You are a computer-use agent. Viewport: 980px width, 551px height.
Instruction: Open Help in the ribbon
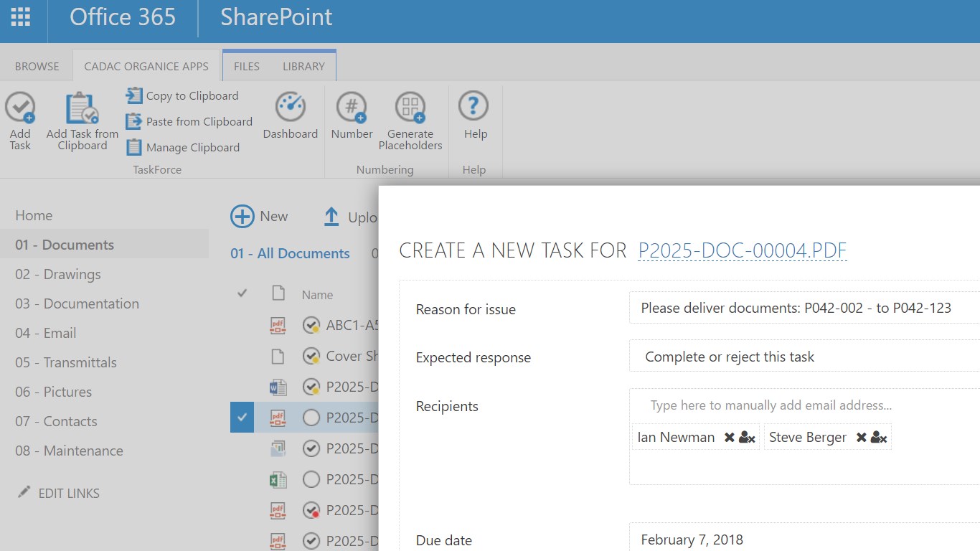pos(473,108)
